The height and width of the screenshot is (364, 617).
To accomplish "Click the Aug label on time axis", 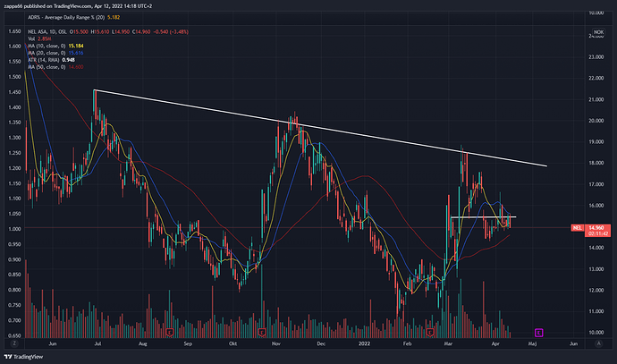I will [x=142, y=343].
